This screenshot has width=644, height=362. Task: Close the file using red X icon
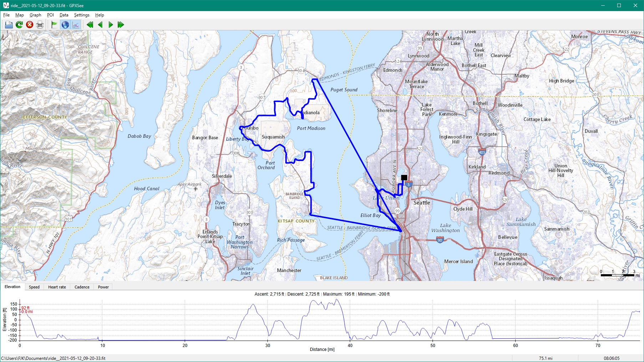[30, 25]
